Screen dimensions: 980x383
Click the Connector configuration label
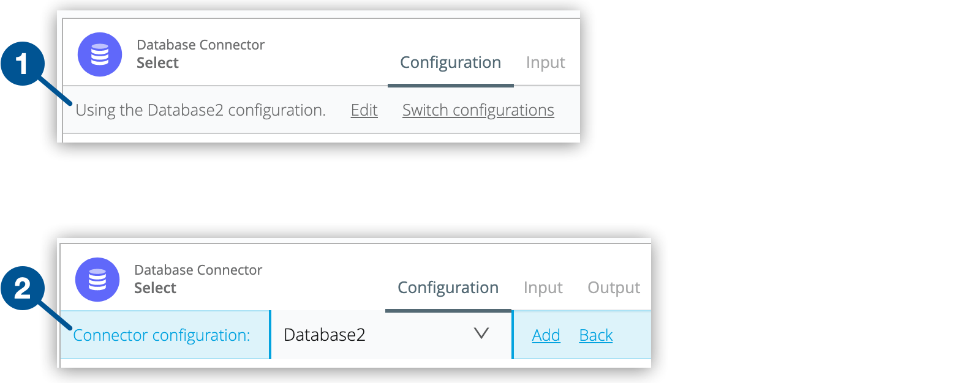click(162, 335)
